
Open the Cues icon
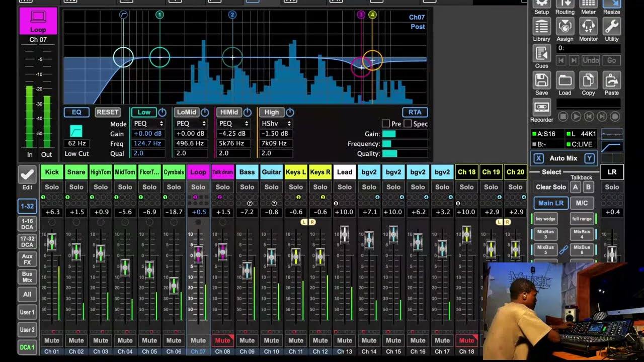(x=541, y=53)
